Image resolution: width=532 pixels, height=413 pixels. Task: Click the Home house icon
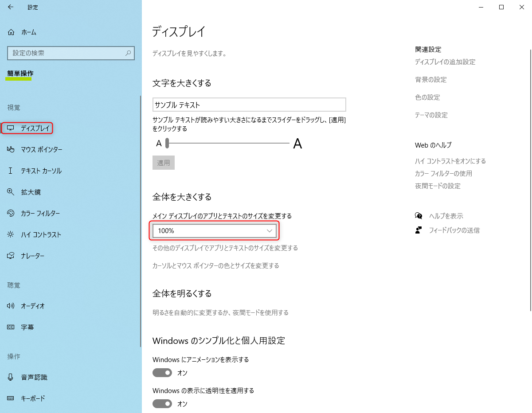click(x=11, y=32)
